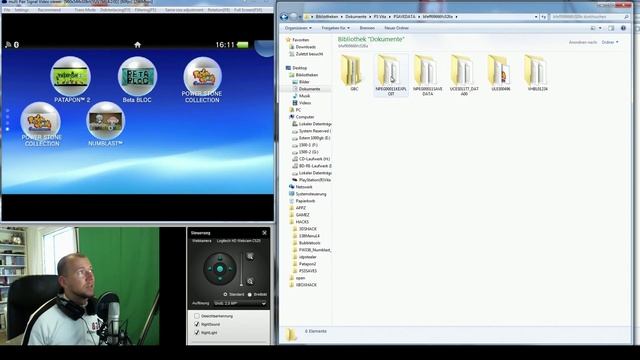Open address bar history dropdown arrow
The width and height of the screenshot is (640, 360).
536,17
